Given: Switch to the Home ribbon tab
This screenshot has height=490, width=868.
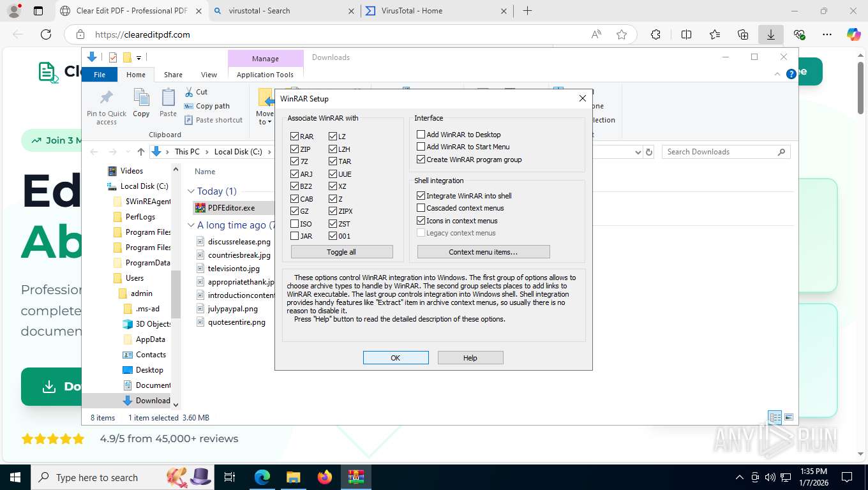Looking at the screenshot, I should (x=136, y=75).
